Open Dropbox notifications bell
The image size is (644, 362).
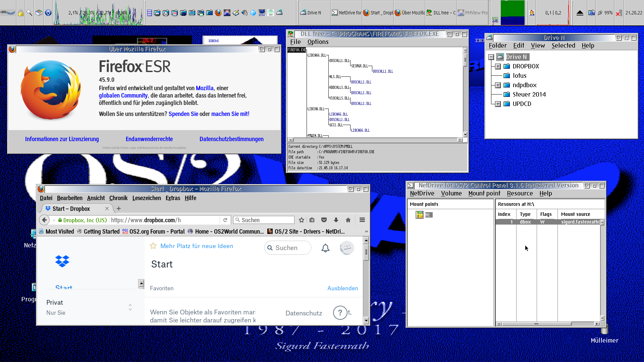tap(325, 248)
